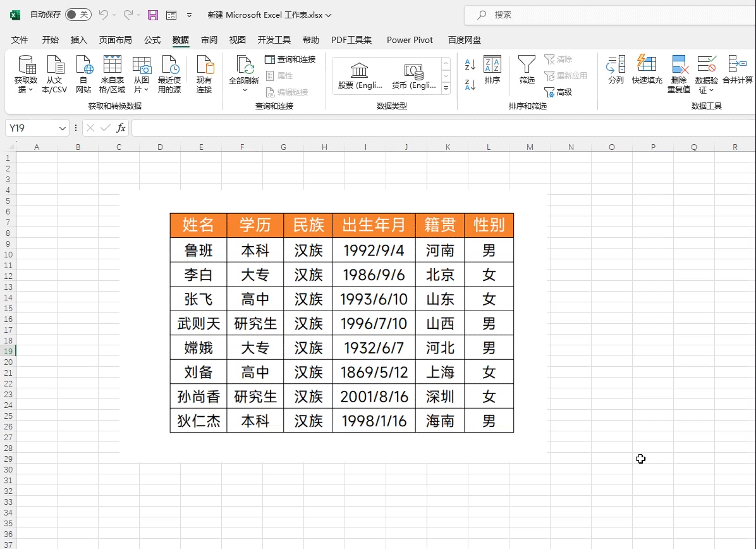Open the file name dropdown arrow
The height and width of the screenshot is (549, 756).
[x=328, y=15]
